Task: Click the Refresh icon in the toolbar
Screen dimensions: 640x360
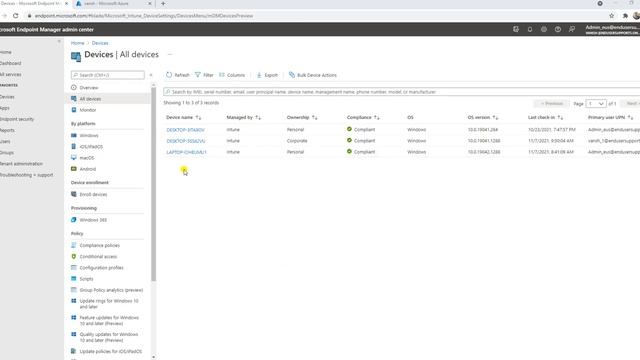Action: [169, 75]
